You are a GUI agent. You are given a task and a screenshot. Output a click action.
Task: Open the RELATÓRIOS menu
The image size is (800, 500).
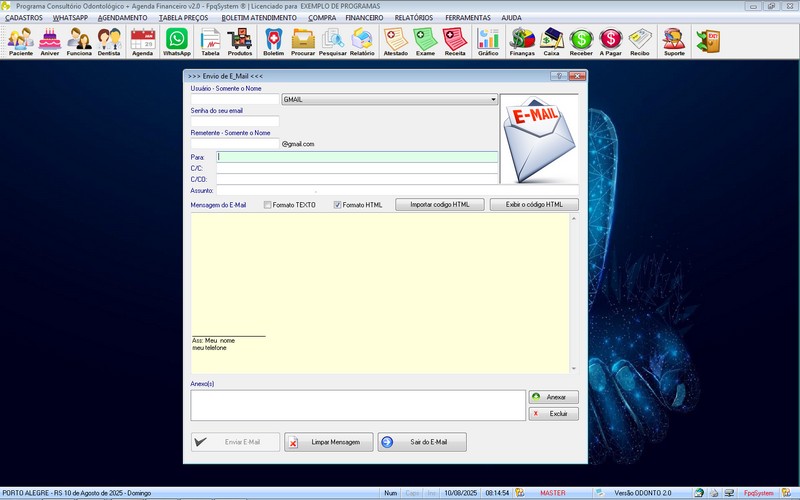(414, 18)
